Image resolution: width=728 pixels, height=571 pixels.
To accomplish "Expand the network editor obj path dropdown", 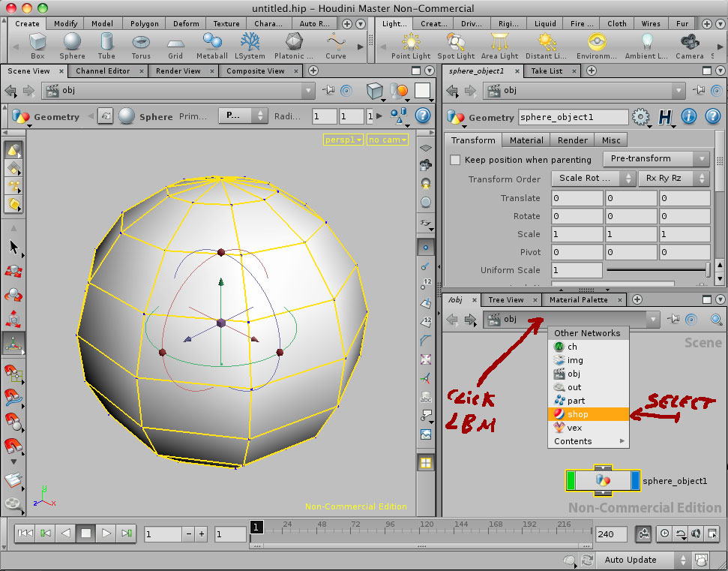I will [653, 319].
